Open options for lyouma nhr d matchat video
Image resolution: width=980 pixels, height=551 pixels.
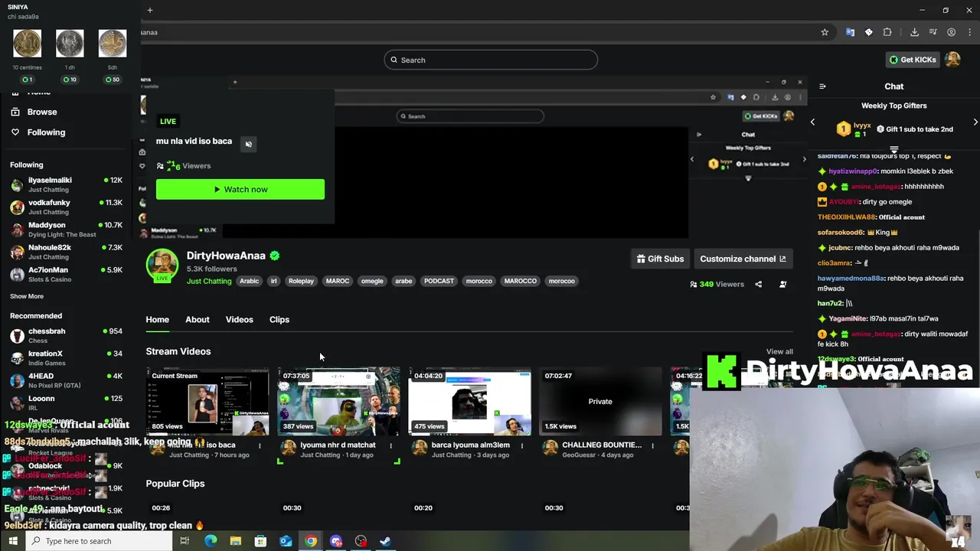[x=390, y=445]
